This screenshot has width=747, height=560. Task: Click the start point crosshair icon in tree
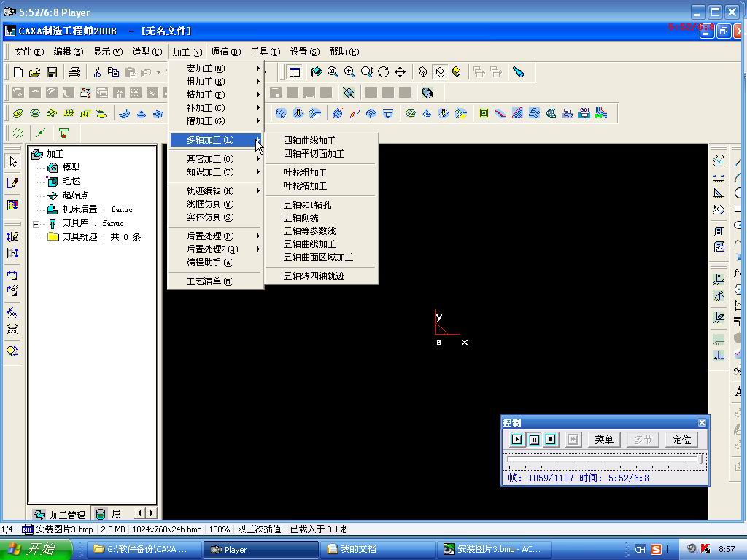pyautogui.click(x=53, y=195)
